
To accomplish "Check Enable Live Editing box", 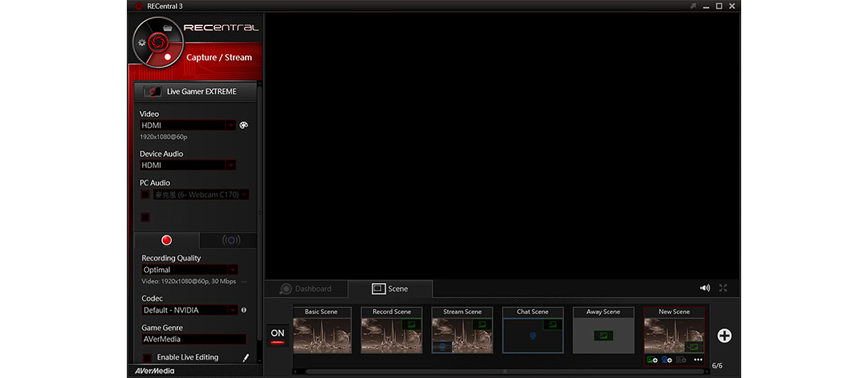I will 148,357.
